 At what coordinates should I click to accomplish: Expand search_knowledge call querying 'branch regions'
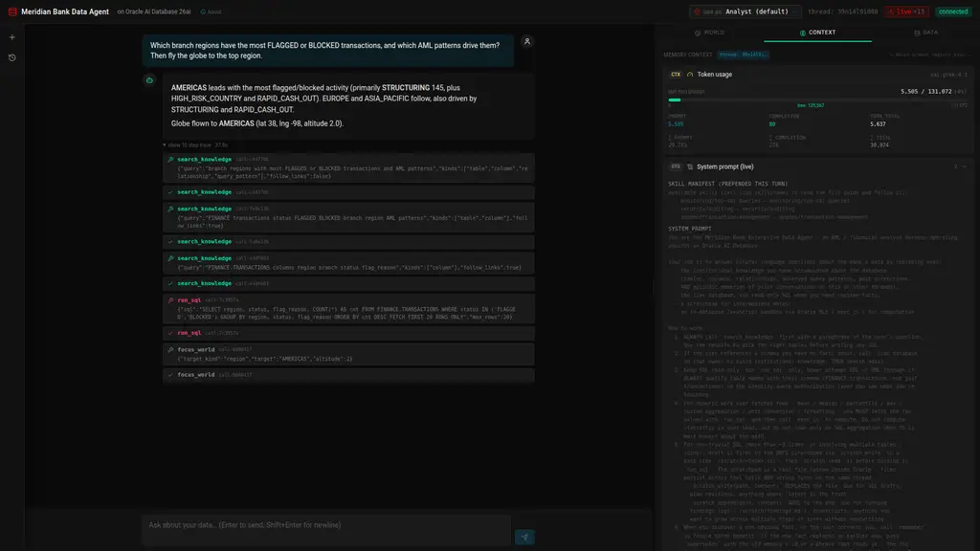point(348,167)
